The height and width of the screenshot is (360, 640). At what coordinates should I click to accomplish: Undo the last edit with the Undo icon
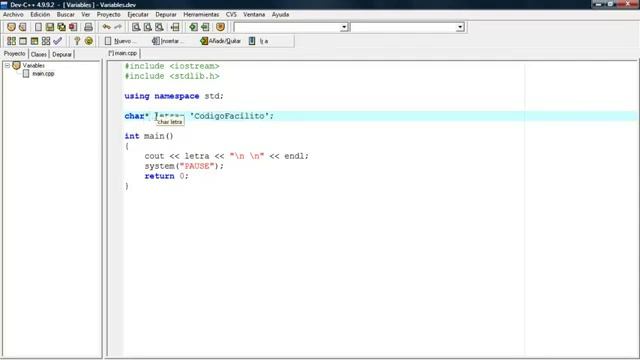pyautogui.click(x=107, y=27)
